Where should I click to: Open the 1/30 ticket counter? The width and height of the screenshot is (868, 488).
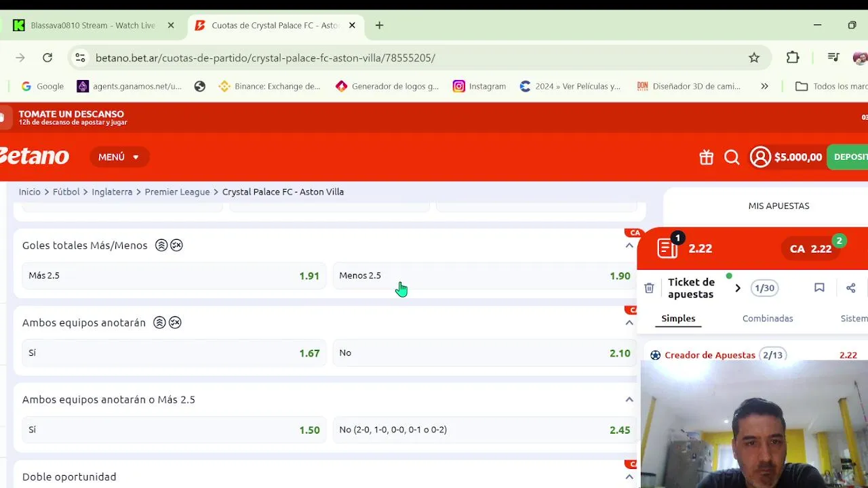click(764, 288)
